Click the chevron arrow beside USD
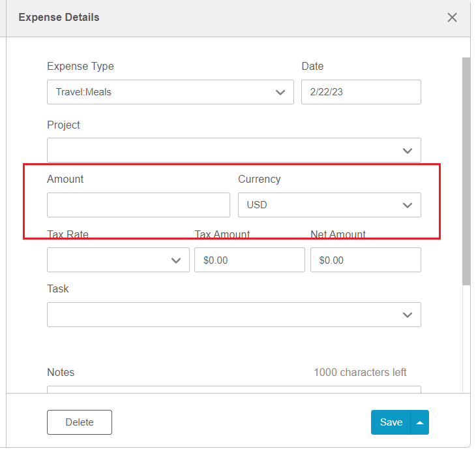The height and width of the screenshot is (453, 476). coord(408,205)
